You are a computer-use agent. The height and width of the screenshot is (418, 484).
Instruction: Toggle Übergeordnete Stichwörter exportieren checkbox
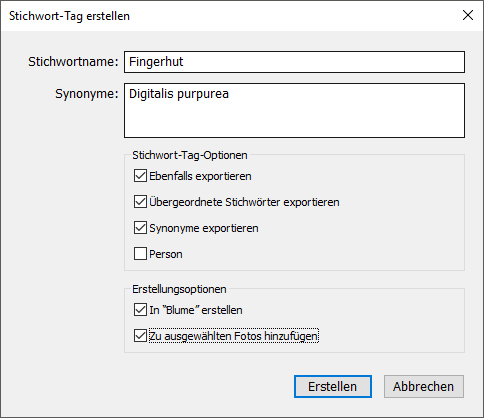tap(140, 202)
